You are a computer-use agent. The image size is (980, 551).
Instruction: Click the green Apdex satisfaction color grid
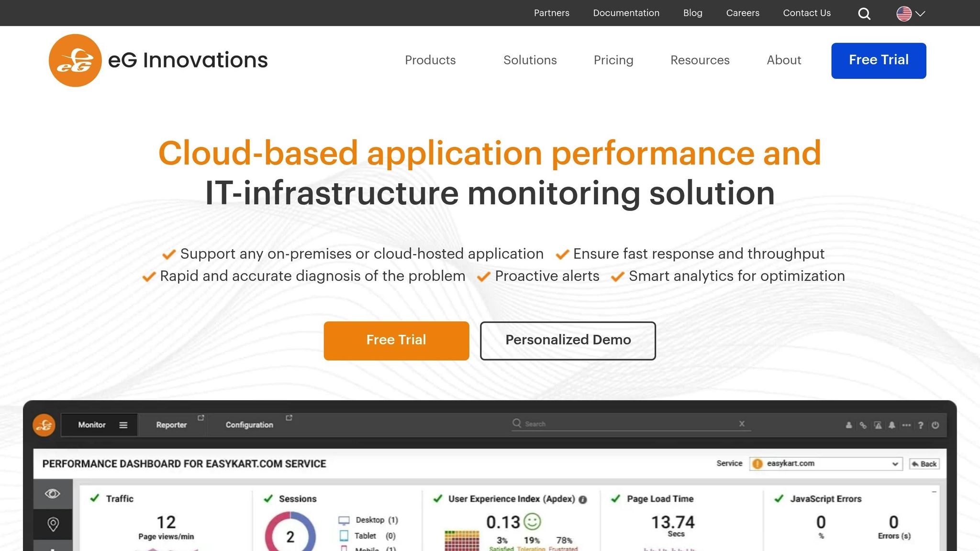coord(461,538)
